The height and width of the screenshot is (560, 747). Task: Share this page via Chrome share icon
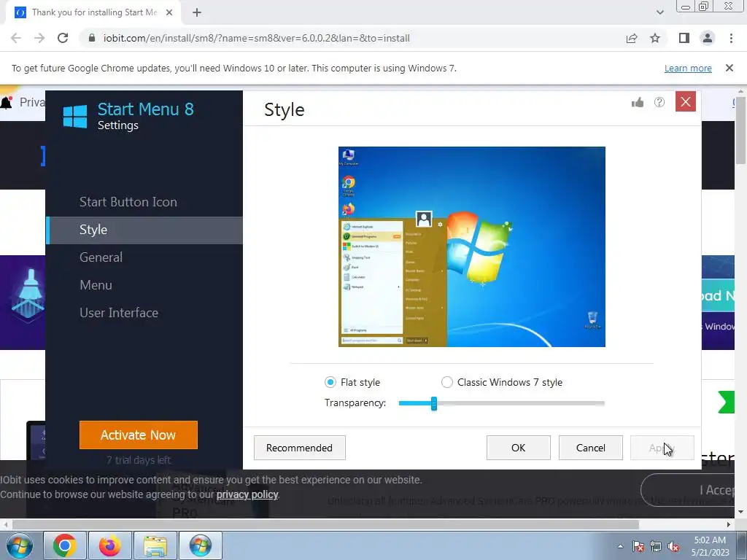[x=632, y=38]
